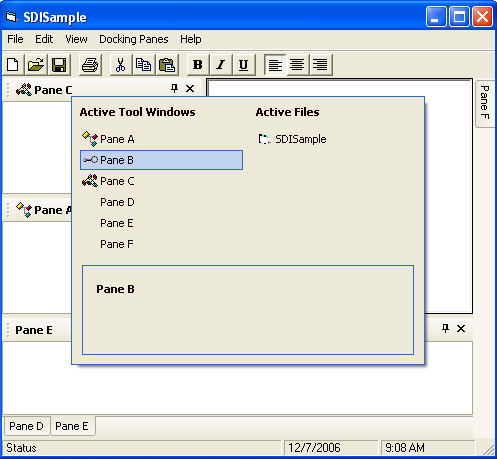
Task: Toggle italic formatting button
Action: [x=221, y=65]
